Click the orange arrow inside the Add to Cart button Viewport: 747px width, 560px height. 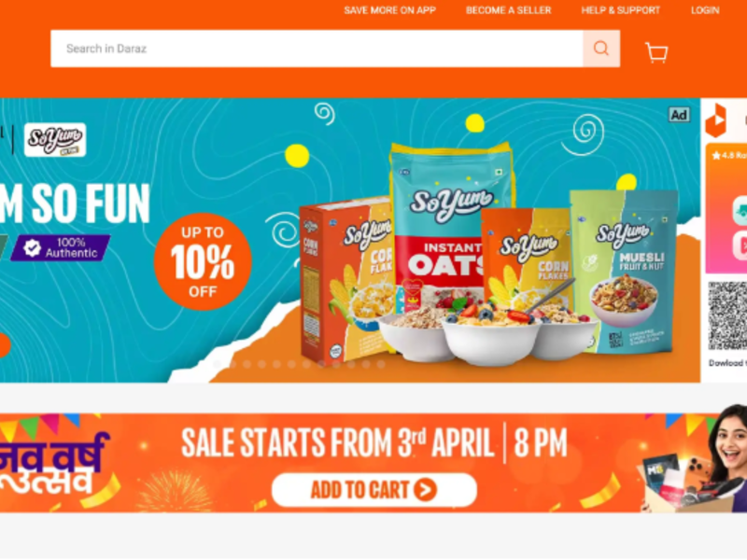coord(425,489)
